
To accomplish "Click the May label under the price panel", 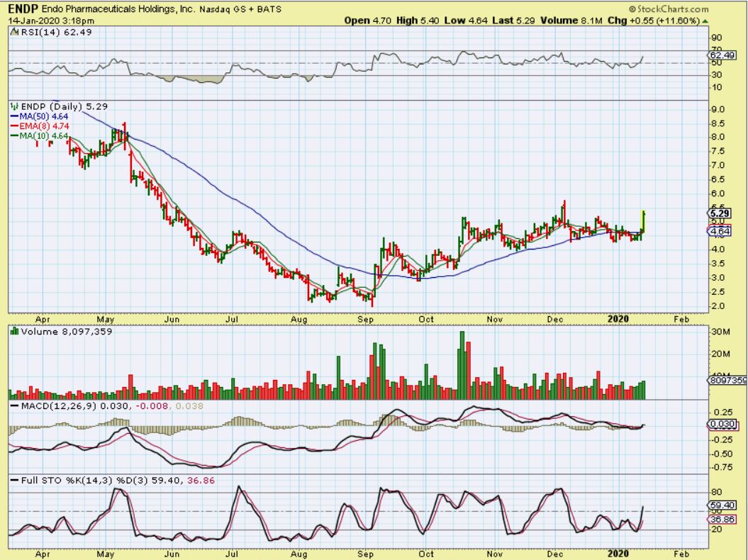I will [106, 319].
